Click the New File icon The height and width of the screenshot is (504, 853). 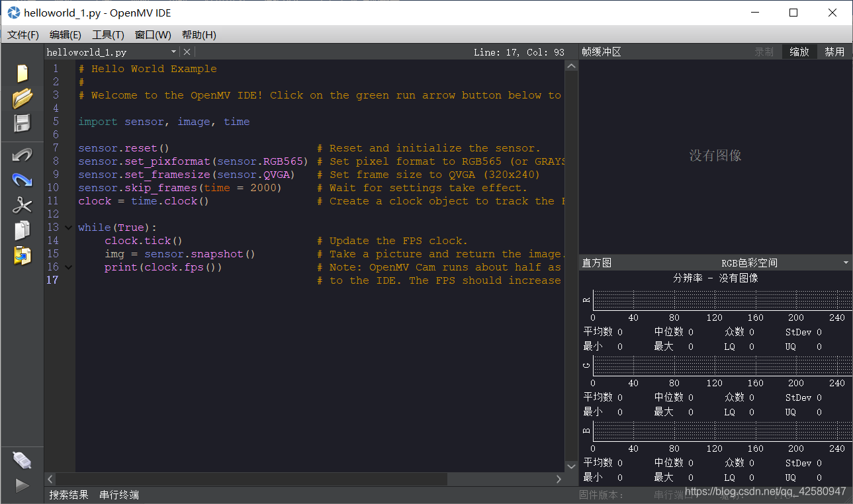[x=22, y=73]
